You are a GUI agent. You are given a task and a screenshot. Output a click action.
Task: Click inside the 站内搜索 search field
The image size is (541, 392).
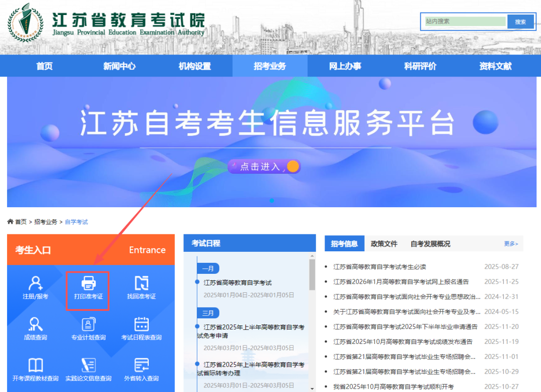[463, 22]
